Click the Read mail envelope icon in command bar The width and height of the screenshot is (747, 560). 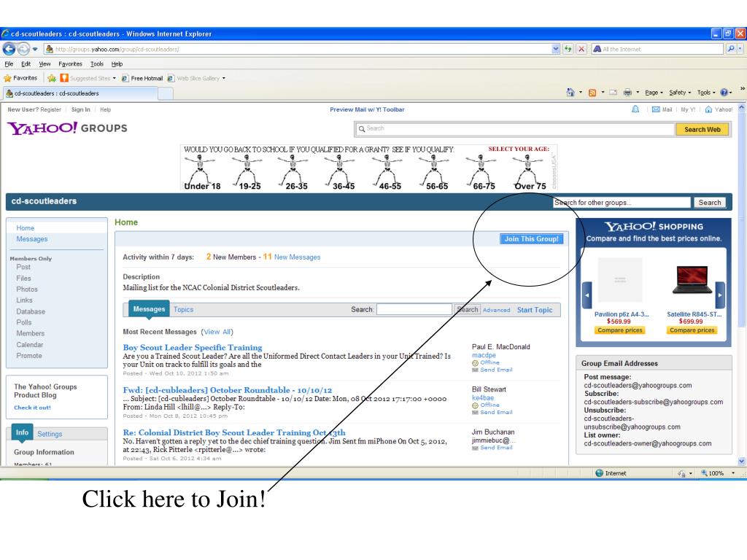[x=613, y=93]
